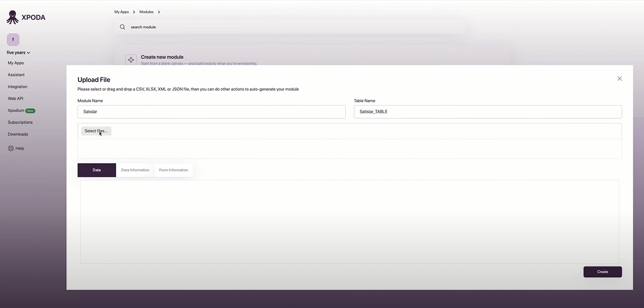644x308 pixels.
Task: Focus the Module Name input field
Action: point(211,112)
